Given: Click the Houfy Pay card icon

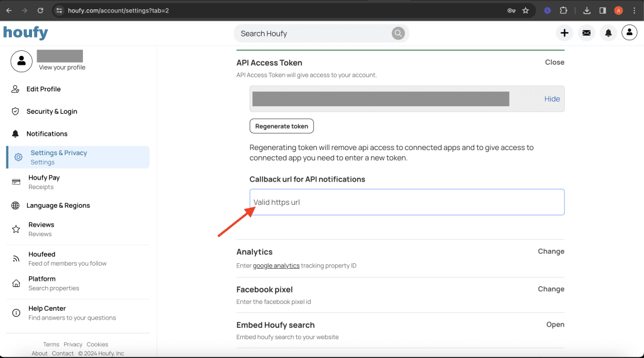Looking at the screenshot, I should pyautogui.click(x=16, y=182).
